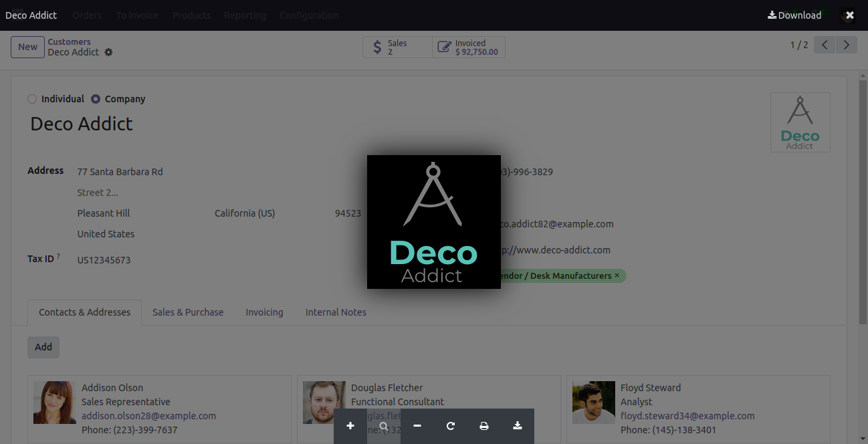
Task: Reset zoom with magnifier icon
Action: pos(384,426)
